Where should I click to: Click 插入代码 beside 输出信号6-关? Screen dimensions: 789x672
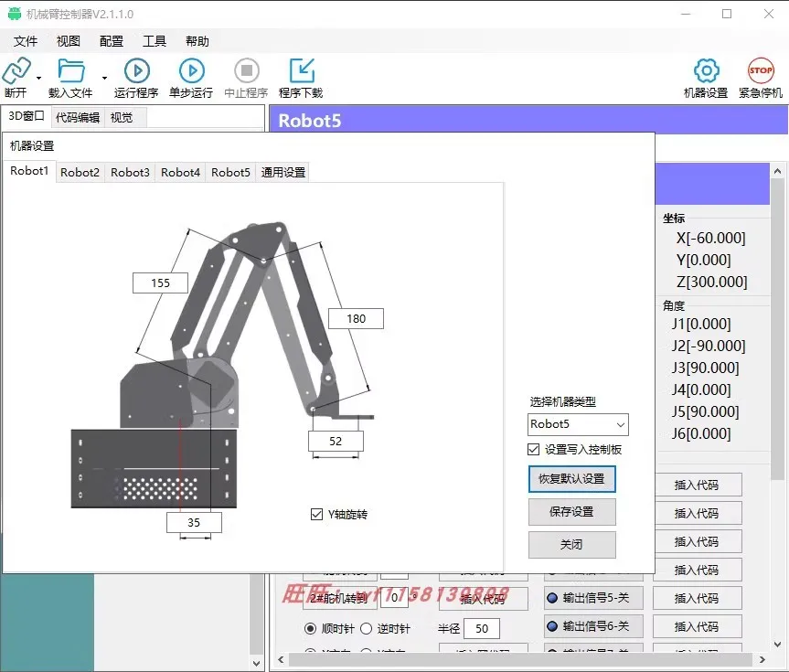[698, 626]
